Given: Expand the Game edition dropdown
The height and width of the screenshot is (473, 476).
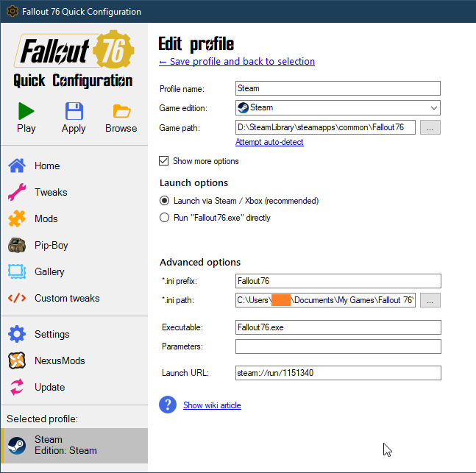Looking at the screenshot, I should 434,108.
